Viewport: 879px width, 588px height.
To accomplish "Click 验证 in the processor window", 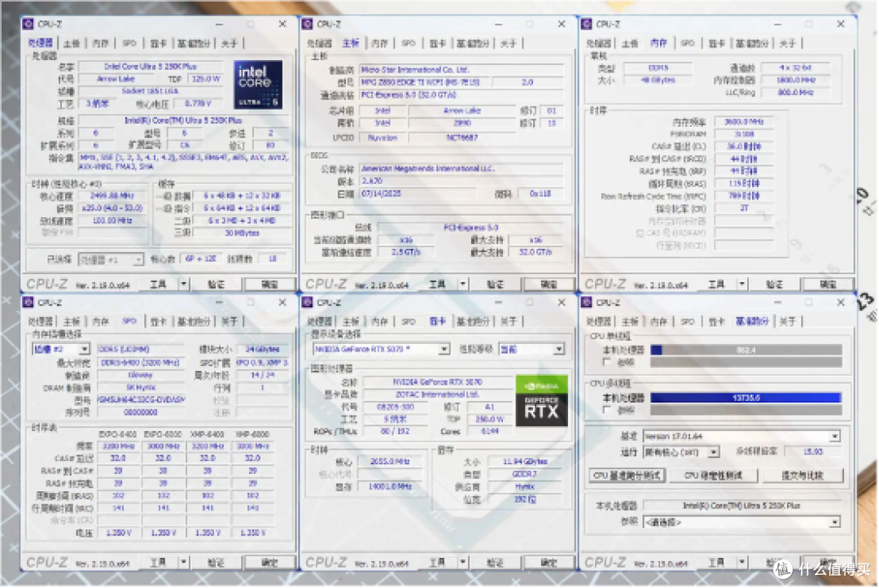I will click(216, 285).
